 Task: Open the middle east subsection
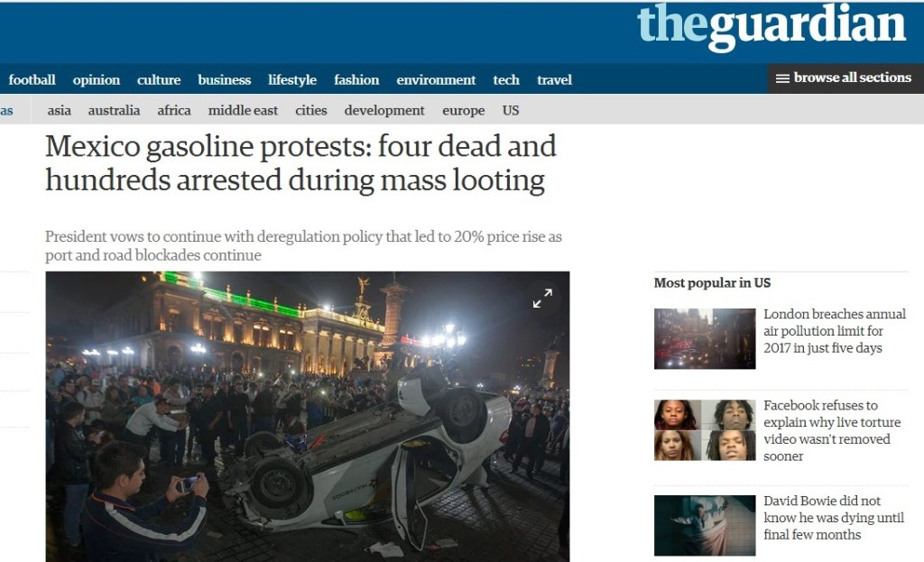coord(243,110)
